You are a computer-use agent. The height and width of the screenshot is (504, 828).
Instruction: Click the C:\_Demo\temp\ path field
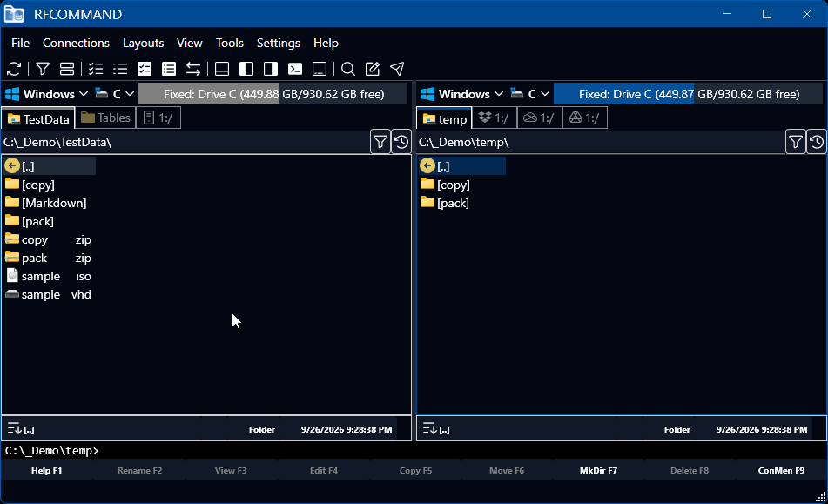click(601, 142)
